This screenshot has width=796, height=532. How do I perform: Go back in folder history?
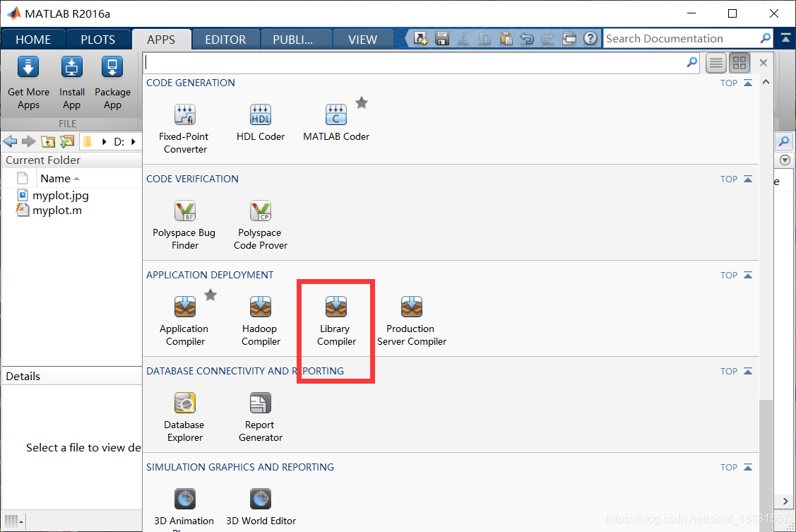coord(10,141)
